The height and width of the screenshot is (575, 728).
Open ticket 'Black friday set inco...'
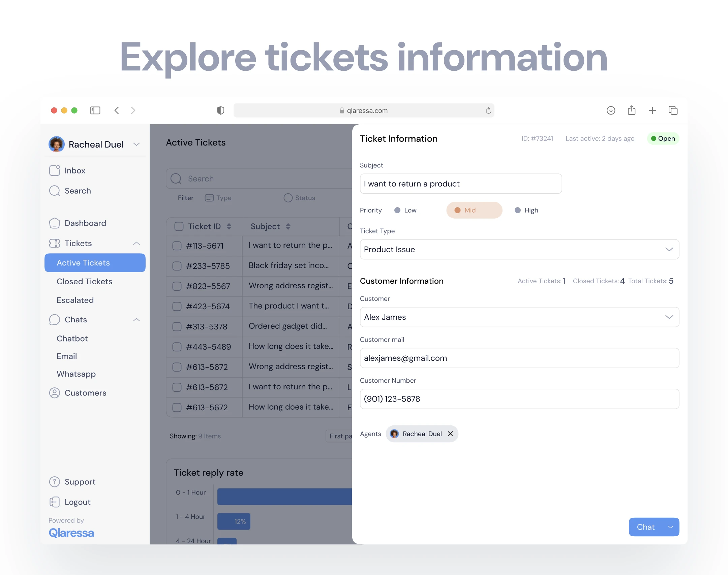(x=289, y=265)
